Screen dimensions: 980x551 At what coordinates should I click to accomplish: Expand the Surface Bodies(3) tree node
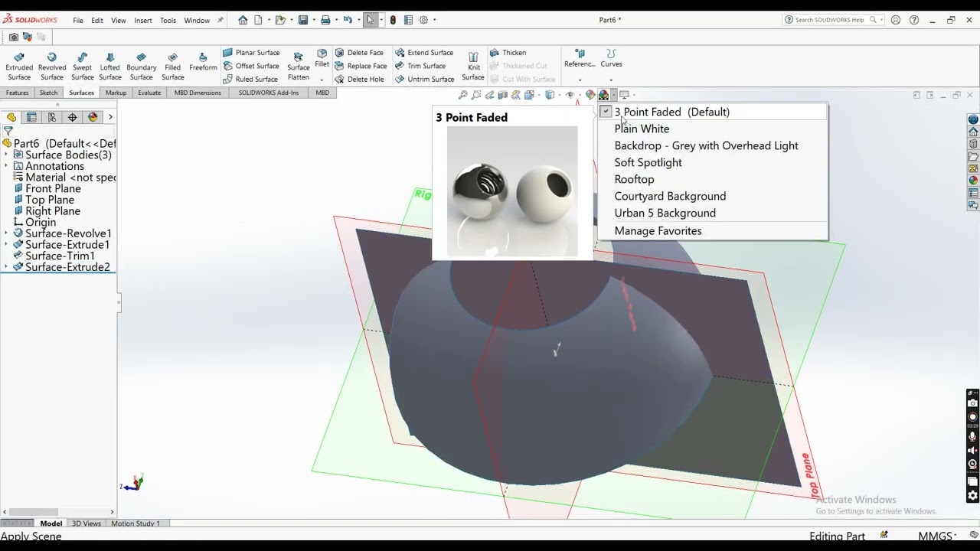6,155
